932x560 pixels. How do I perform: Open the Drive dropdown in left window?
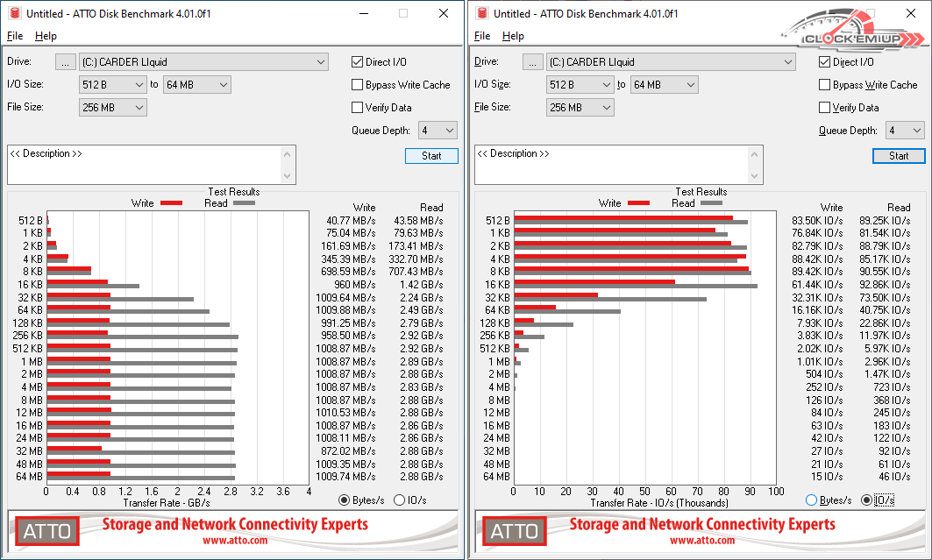point(203,62)
